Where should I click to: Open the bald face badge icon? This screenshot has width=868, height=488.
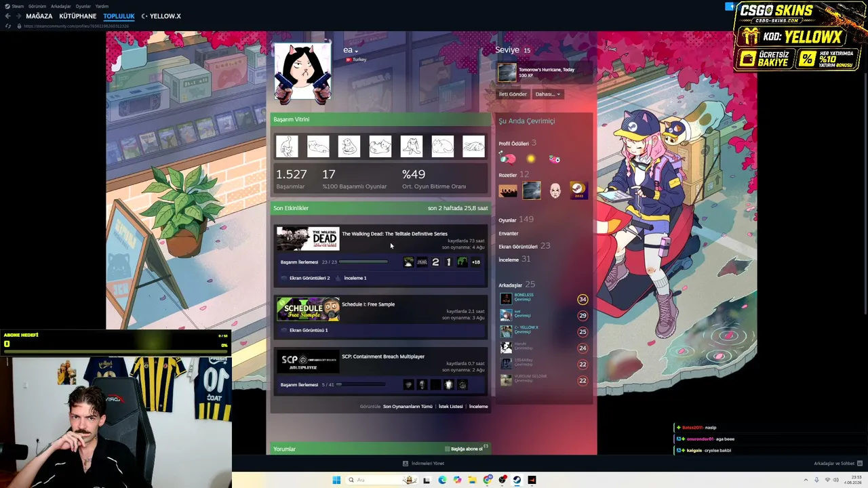[555, 191]
